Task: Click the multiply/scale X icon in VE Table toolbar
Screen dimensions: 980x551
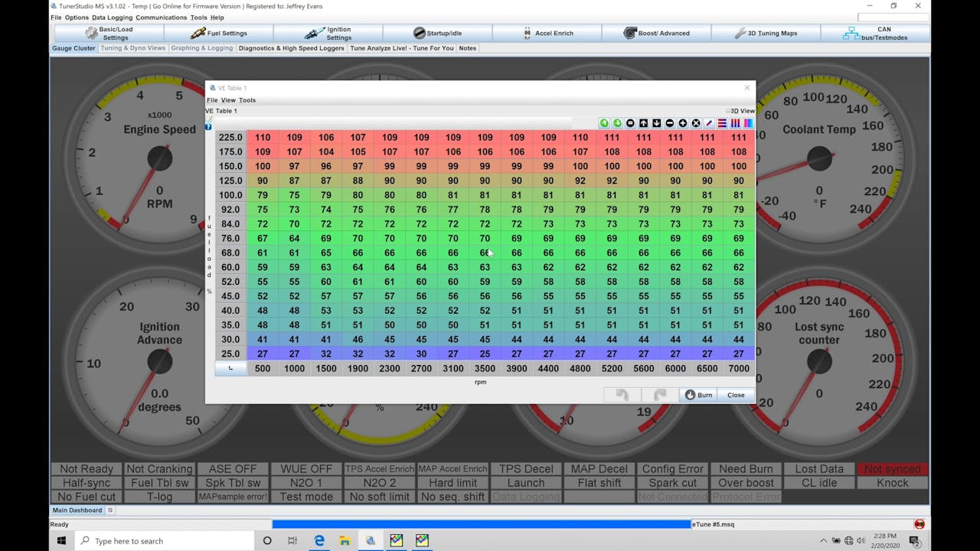Action: (695, 122)
